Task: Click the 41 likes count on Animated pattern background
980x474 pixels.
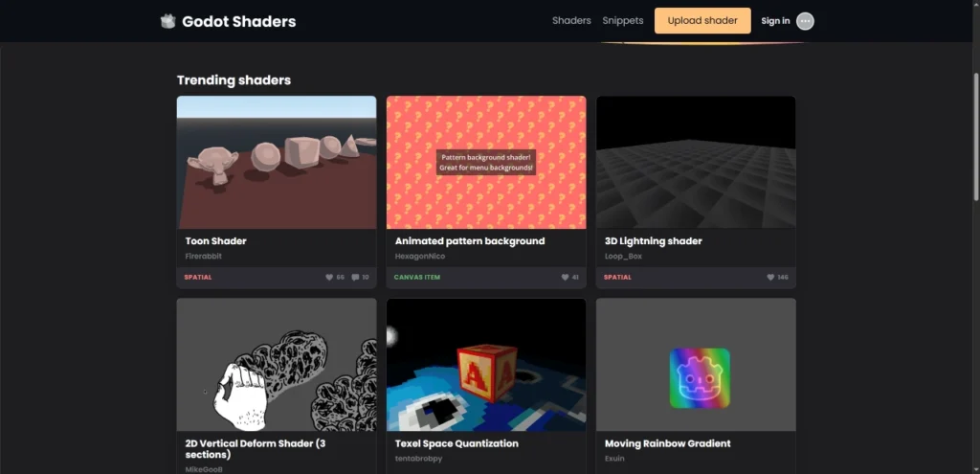Action: click(575, 277)
